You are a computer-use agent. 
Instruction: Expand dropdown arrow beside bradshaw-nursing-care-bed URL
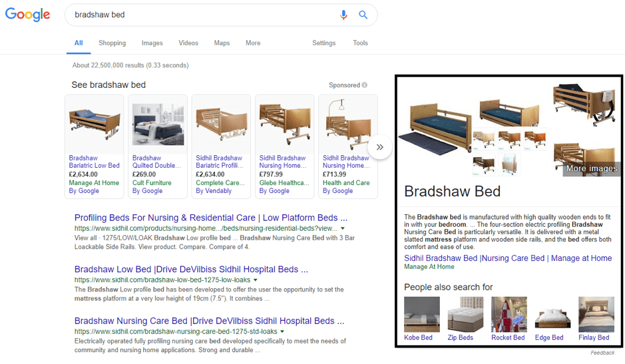click(x=282, y=331)
